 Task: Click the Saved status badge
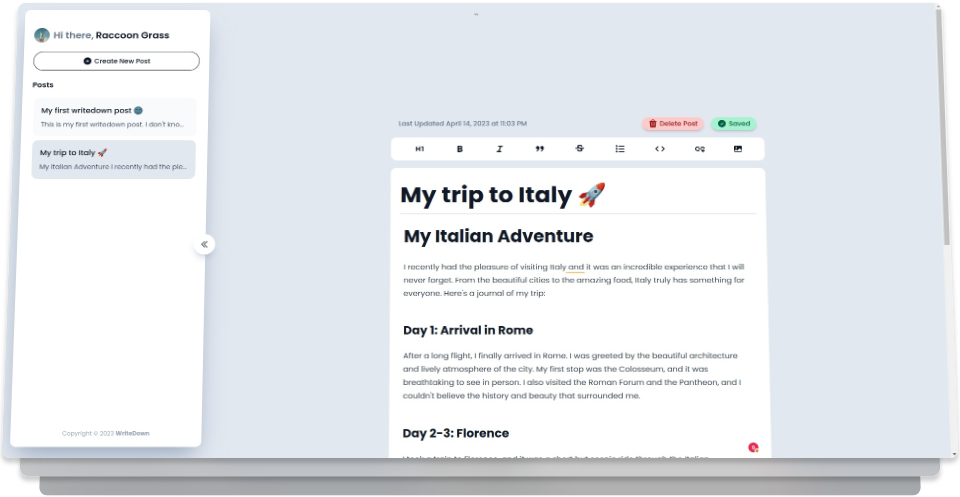(x=733, y=124)
